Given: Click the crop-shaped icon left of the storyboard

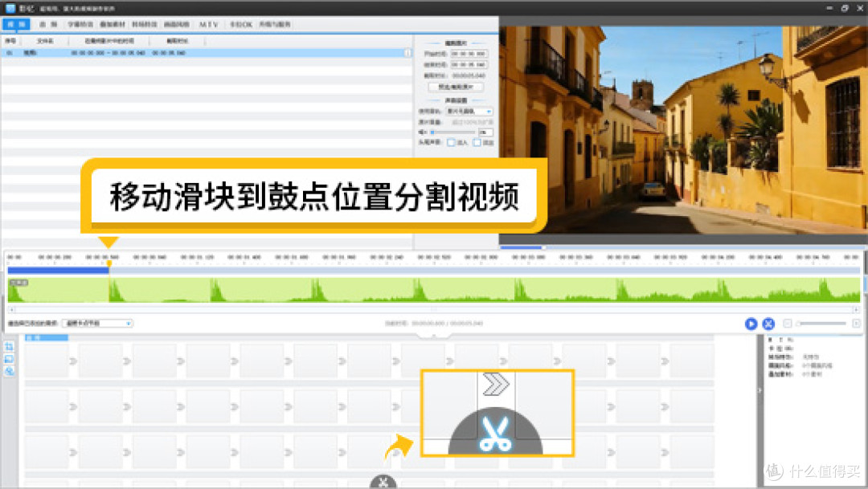Looking at the screenshot, I should pyautogui.click(x=9, y=347).
